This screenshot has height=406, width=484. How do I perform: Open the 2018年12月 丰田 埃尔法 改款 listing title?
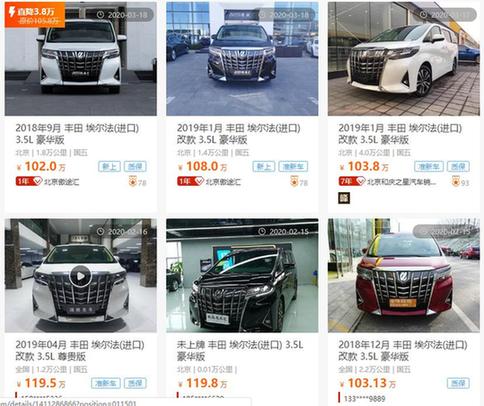(403, 350)
